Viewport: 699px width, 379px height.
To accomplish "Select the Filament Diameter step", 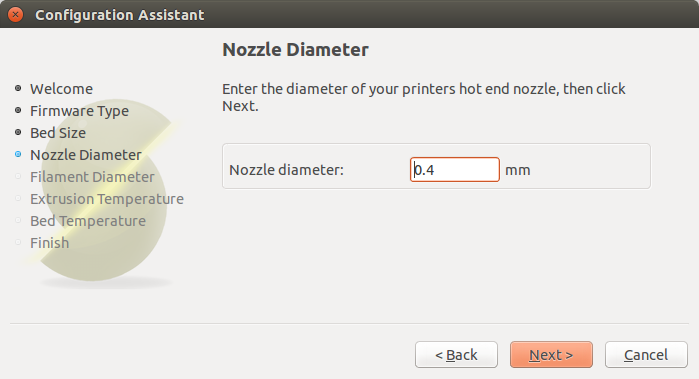I will point(92,177).
